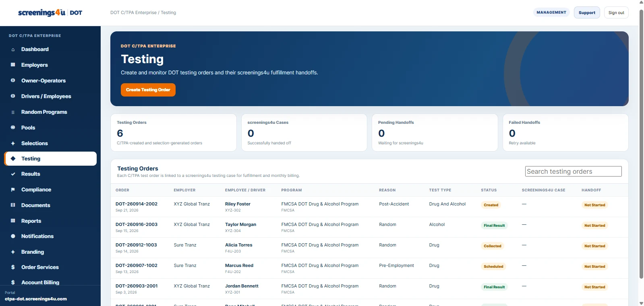Click the Account Billing dollar icon

(x=13, y=282)
